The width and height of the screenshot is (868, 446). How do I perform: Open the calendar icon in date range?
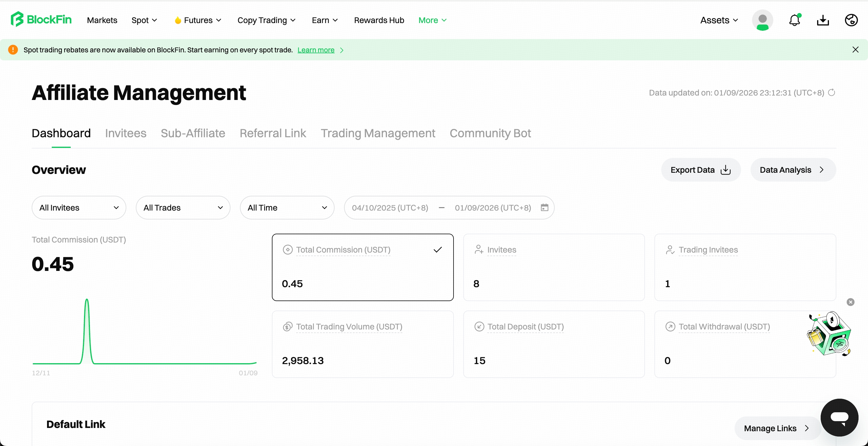tap(545, 208)
